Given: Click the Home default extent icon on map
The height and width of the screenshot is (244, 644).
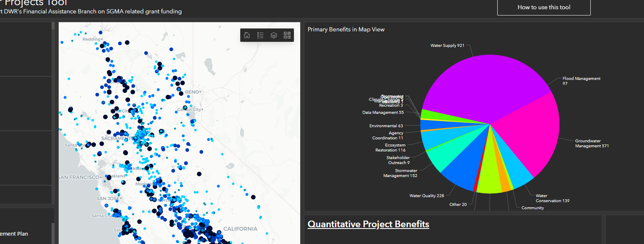Looking at the screenshot, I should point(247,35).
